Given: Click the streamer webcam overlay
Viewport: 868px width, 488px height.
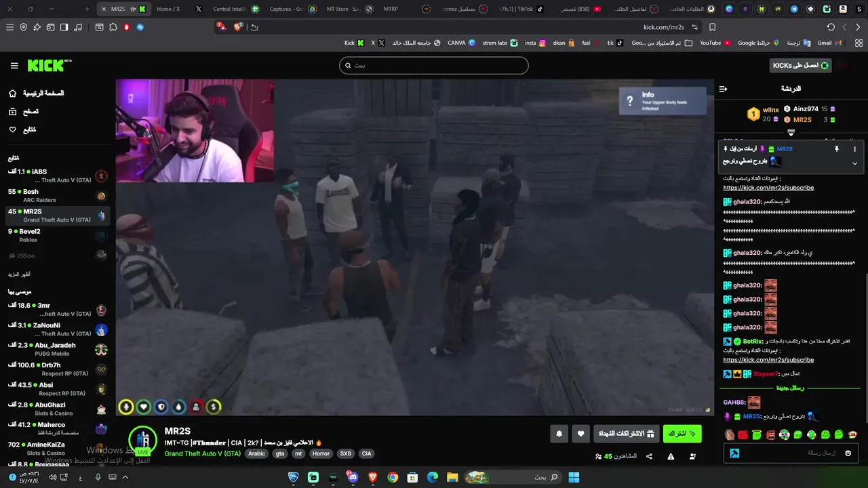Looking at the screenshot, I should pos(195,131).
